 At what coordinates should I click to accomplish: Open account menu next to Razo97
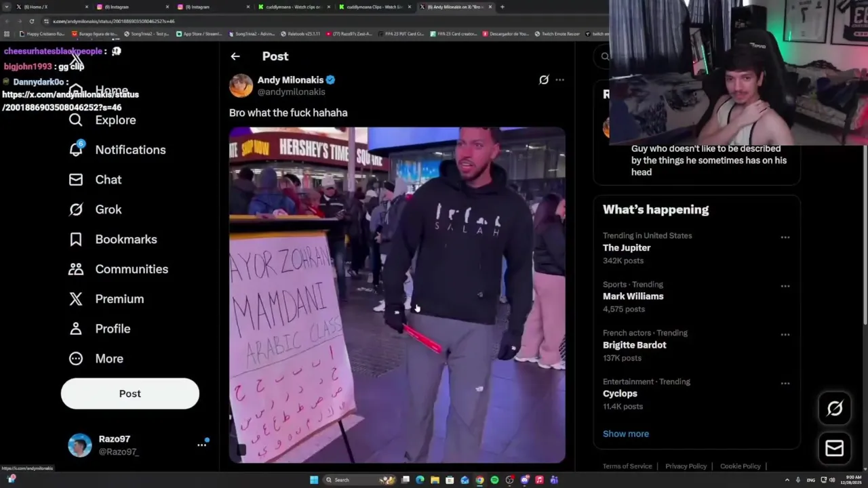click(x=201, y=445)
